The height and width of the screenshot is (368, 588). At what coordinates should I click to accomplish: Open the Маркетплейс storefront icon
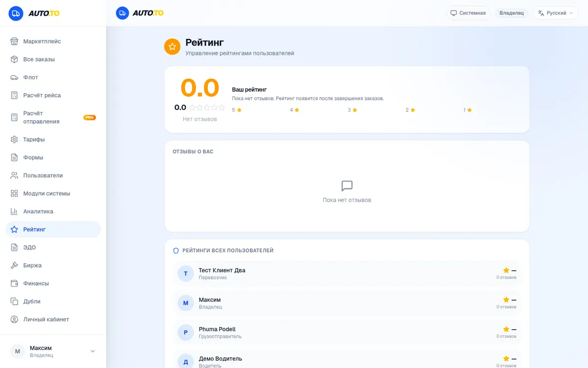tap(14, 41)
